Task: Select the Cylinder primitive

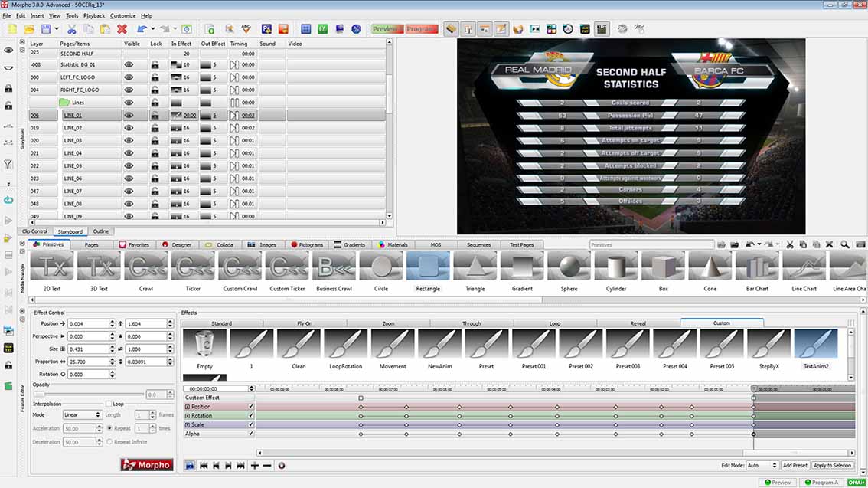Action: click(616, 272)
